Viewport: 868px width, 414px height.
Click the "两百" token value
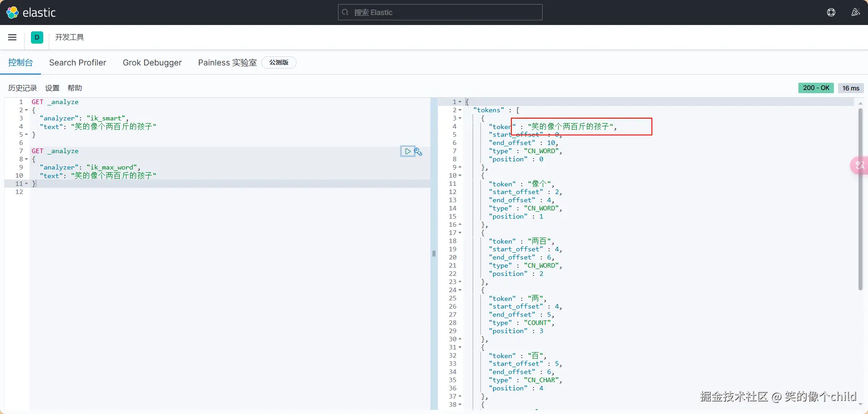point(539,241)
